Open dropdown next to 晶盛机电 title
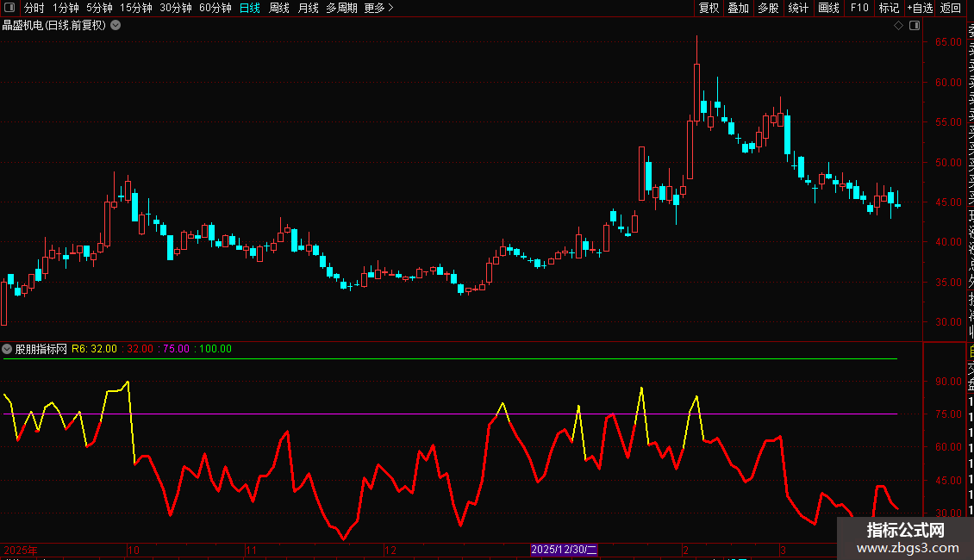The width and height of the screenshot is (974, 560). coord(116,26)
